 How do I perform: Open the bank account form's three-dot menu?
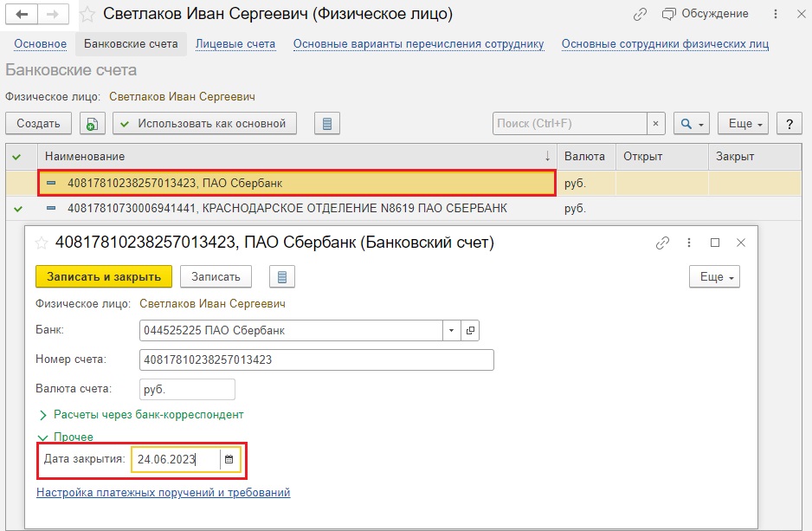tap(689, 243)
